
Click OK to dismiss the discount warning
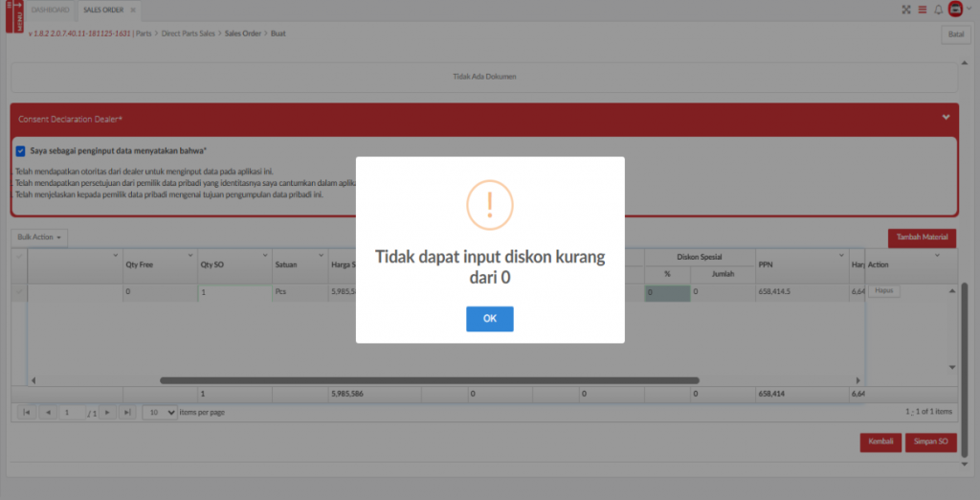(x=489, y=319)
